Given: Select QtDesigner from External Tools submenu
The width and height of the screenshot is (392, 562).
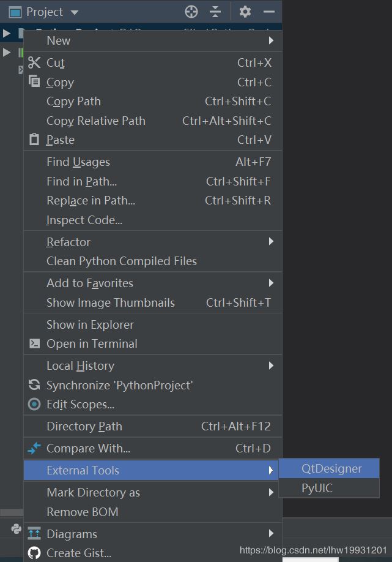Looking at the screenshot, I should [x=331, y=468].
